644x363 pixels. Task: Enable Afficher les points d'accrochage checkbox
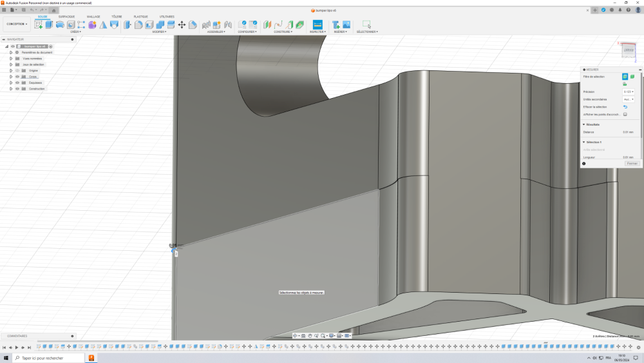[x=625, y=114]
